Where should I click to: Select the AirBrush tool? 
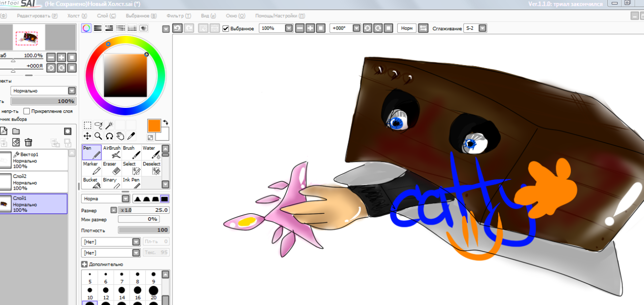point(112,152)
